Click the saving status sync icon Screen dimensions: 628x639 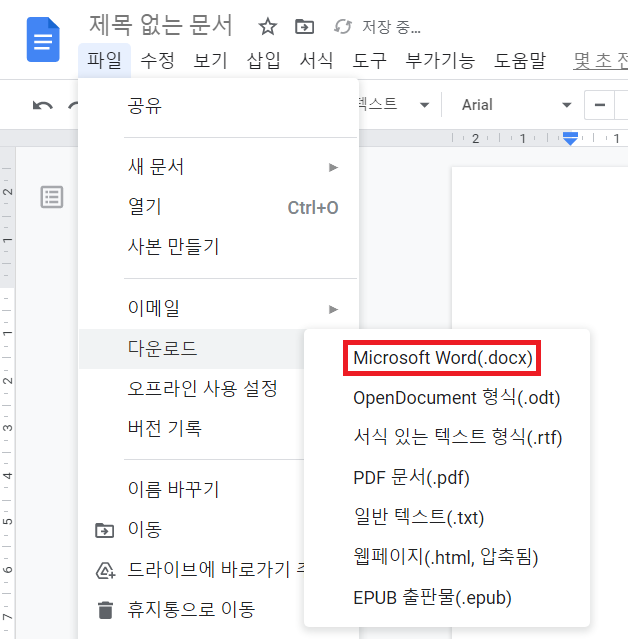pyautogui.click(x=343, y=27)
